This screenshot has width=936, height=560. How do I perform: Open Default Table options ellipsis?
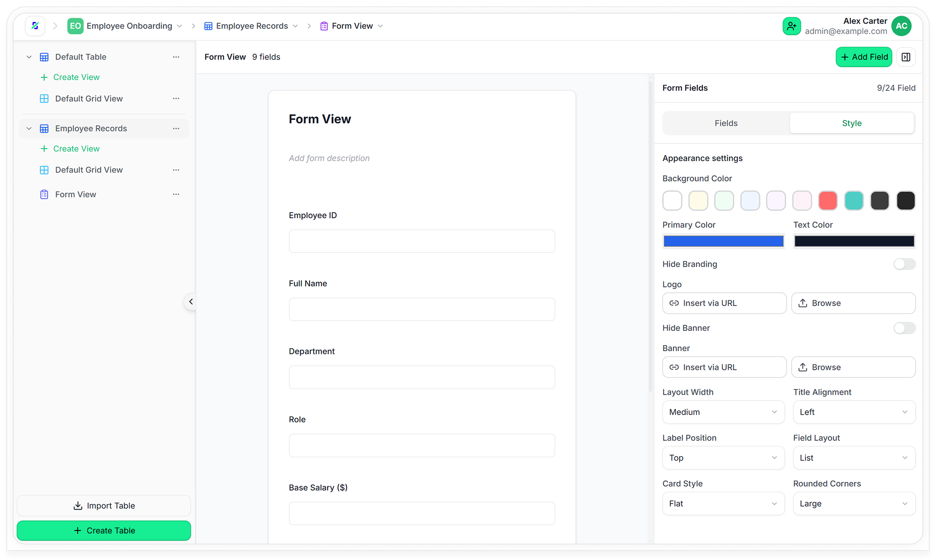coord(176,57)
